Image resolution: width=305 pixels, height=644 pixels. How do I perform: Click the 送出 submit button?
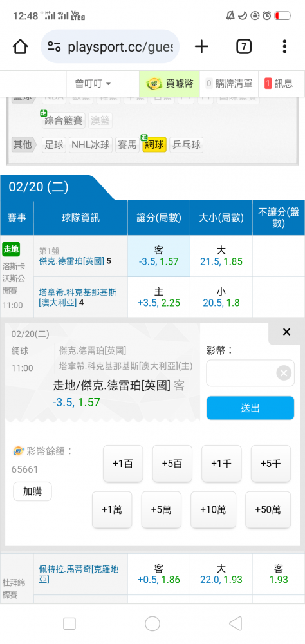point(250,408)
